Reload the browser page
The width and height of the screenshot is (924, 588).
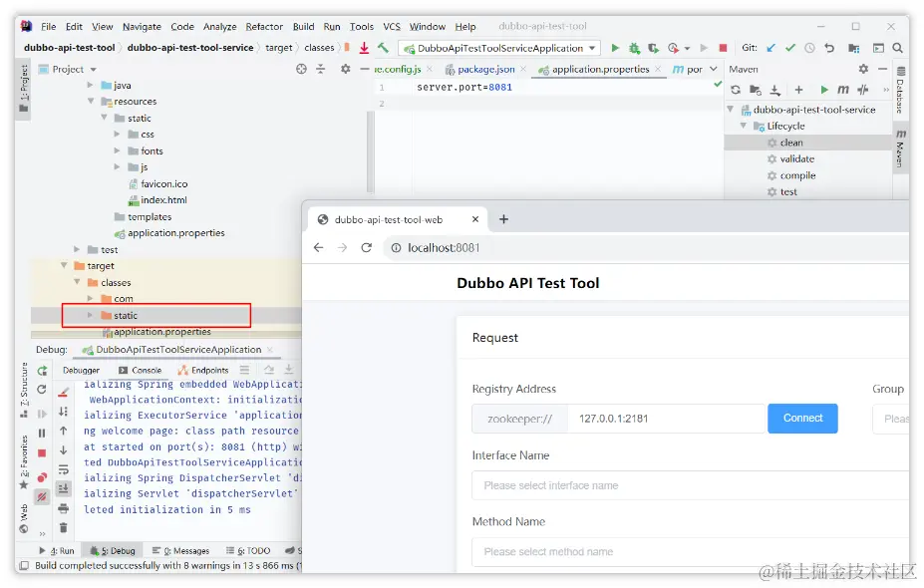click(x=367, y=247)
